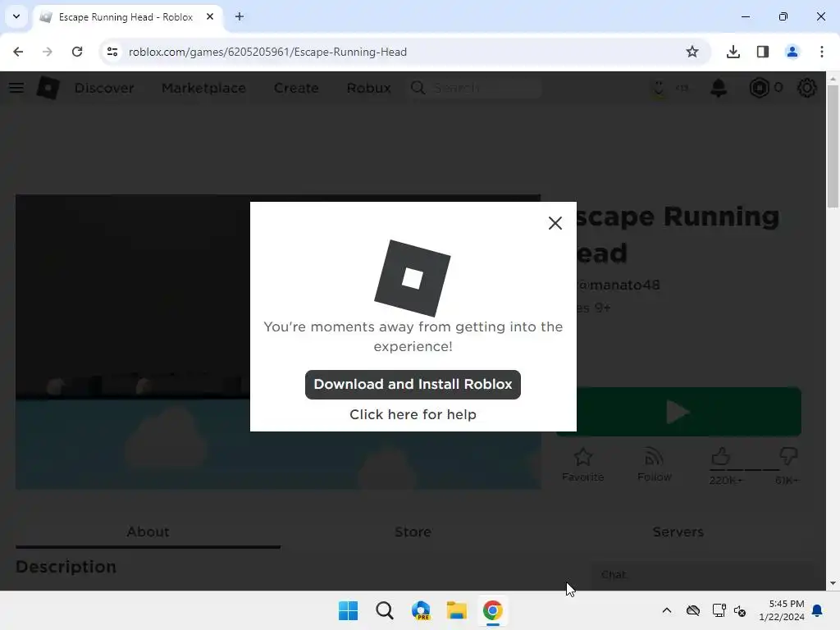This screenshot has width=840, height=630.
Task: Click the green Play button
Action: (x=678, y=412)
